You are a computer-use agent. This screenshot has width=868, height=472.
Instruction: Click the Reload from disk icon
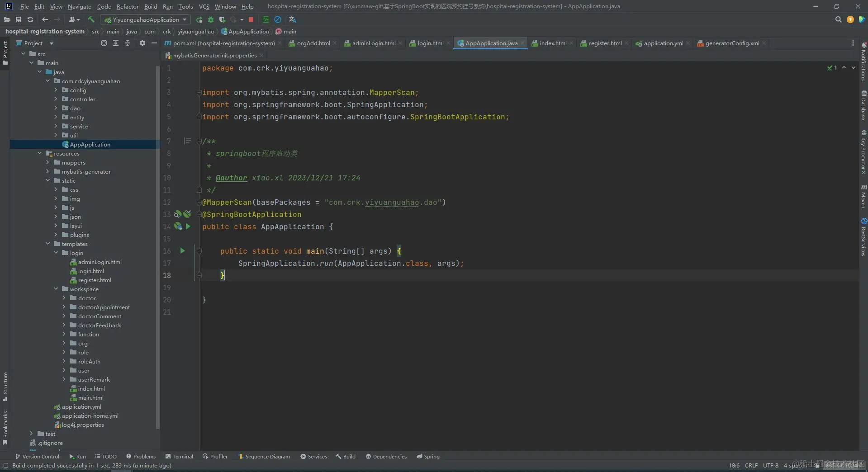30,19
